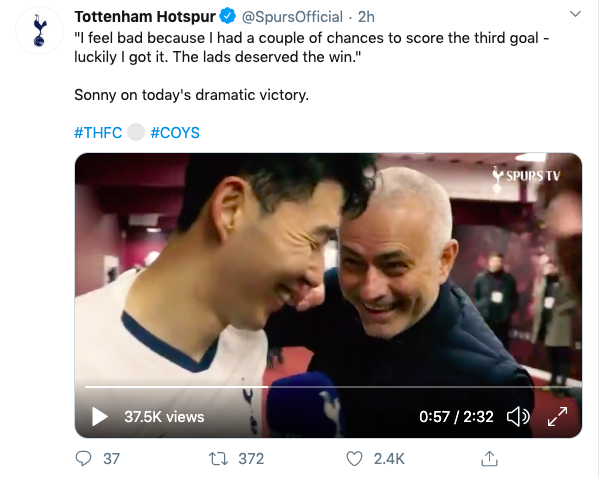Open the tweet via the 2h timestamp
Viewport: 603px width, 478px height.
coord(366,17)
